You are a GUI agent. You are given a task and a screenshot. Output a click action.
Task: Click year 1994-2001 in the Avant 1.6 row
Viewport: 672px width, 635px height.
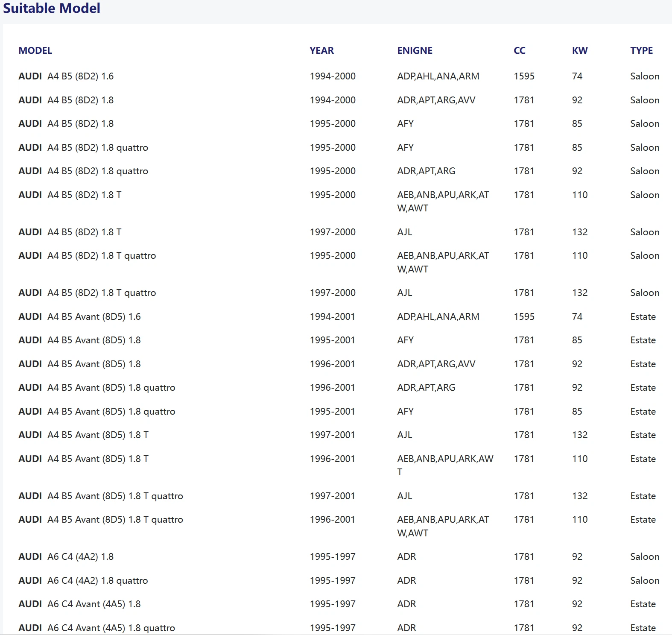tap(333, 316)
